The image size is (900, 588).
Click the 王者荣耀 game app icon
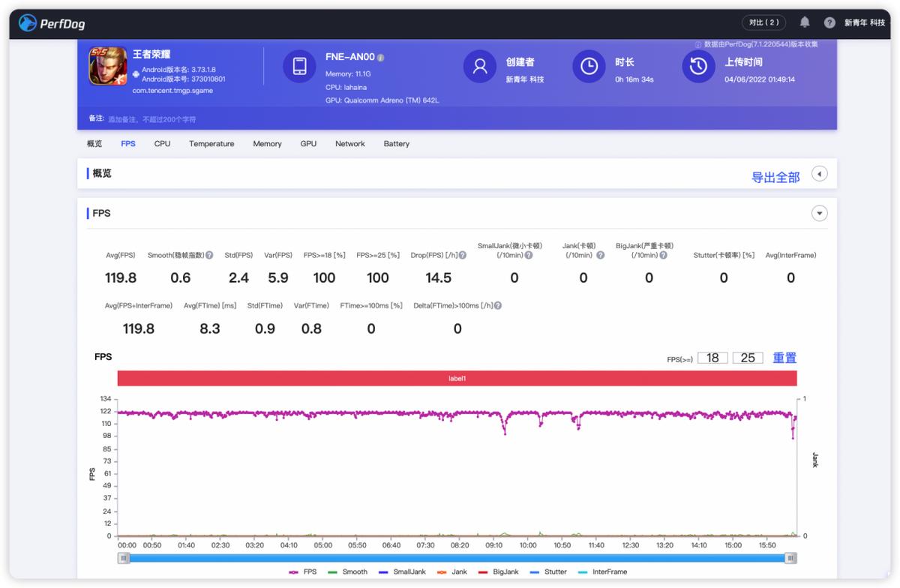[108, 66]
